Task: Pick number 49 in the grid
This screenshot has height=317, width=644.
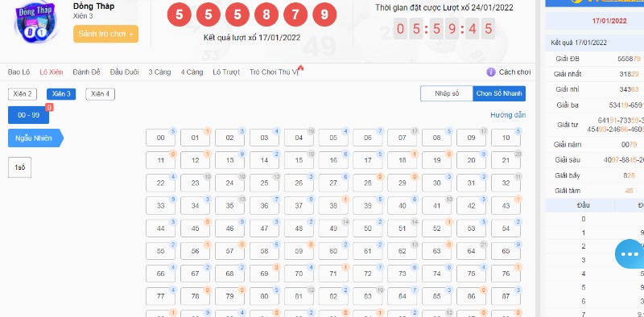Action: pyautogui.click(x=333, y=228)
